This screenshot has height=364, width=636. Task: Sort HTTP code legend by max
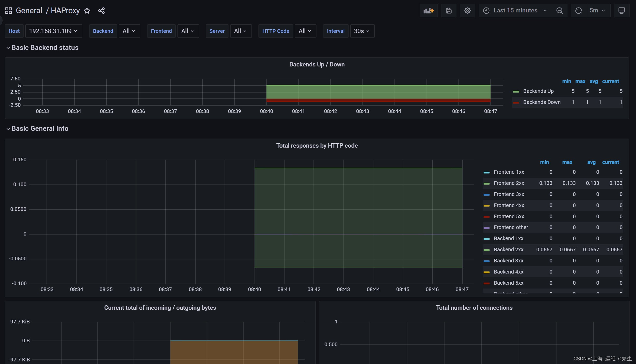point(567,162)
